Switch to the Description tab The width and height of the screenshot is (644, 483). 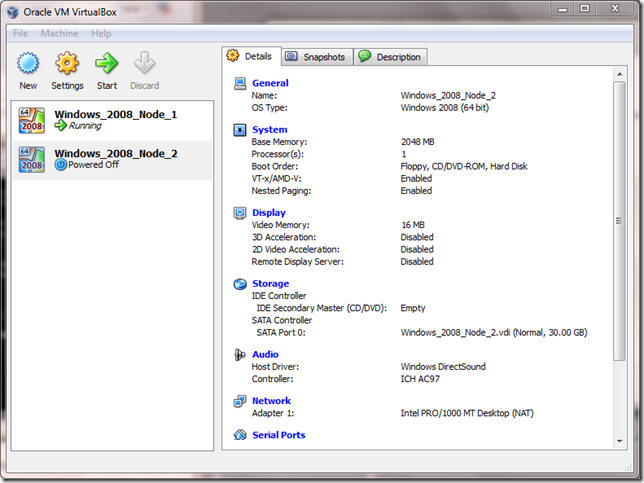(x=391, y=57)
